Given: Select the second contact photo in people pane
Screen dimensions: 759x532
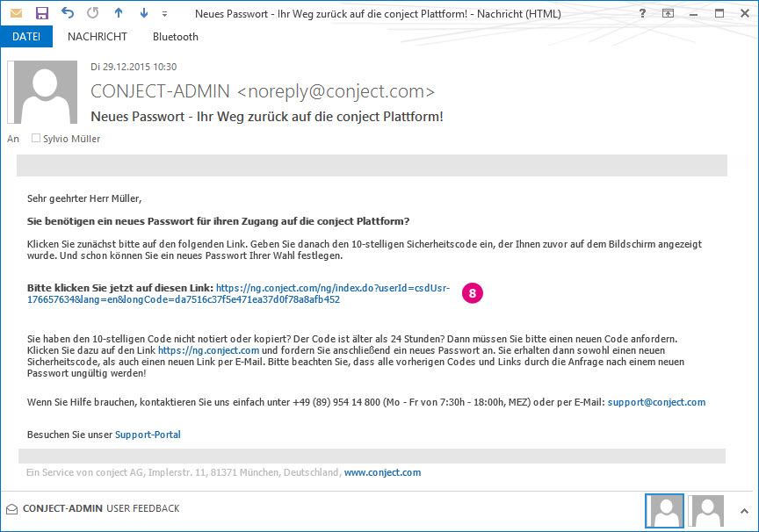Looking at the screenshot, I should click(x=706, y=510).
